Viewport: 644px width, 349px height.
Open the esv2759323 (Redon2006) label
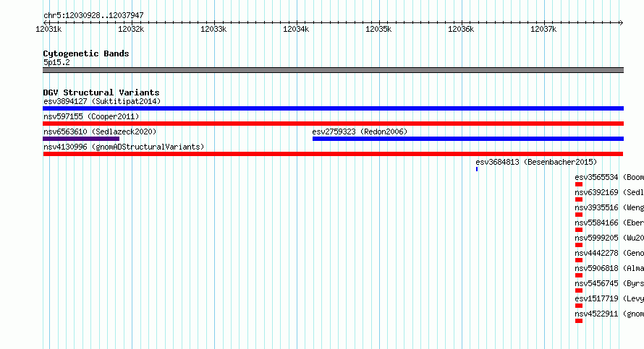(360, 132)
